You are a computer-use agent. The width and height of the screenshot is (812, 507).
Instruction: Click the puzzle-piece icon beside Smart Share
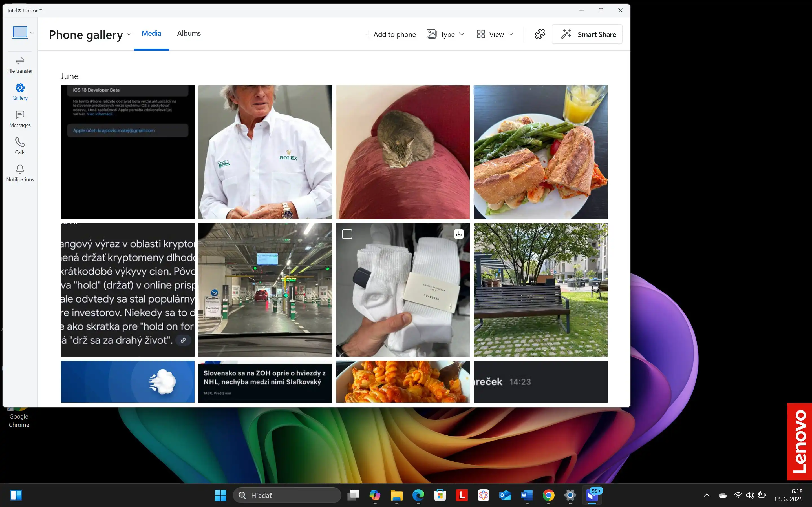click(540, 34)
